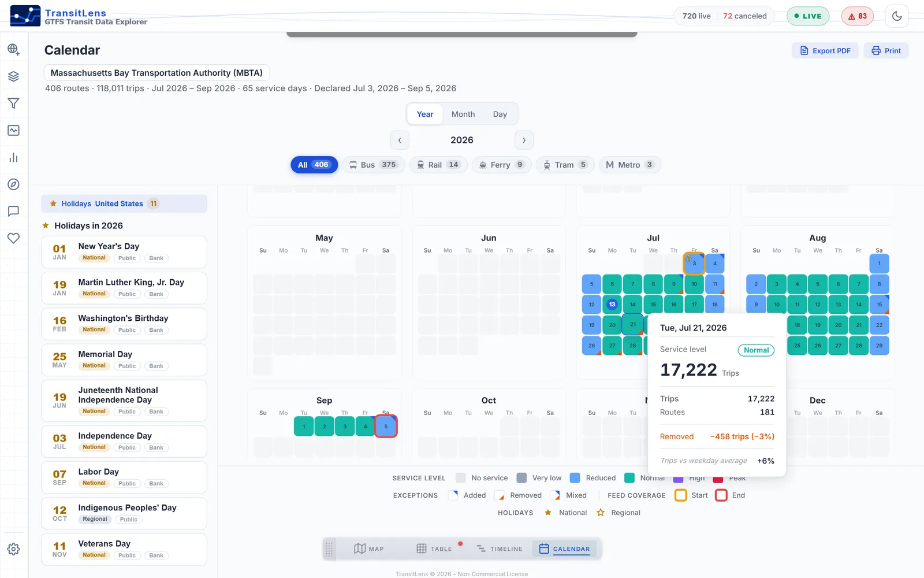Toggle dark mode moon icon
924x578 pixels.
point(897,16)
